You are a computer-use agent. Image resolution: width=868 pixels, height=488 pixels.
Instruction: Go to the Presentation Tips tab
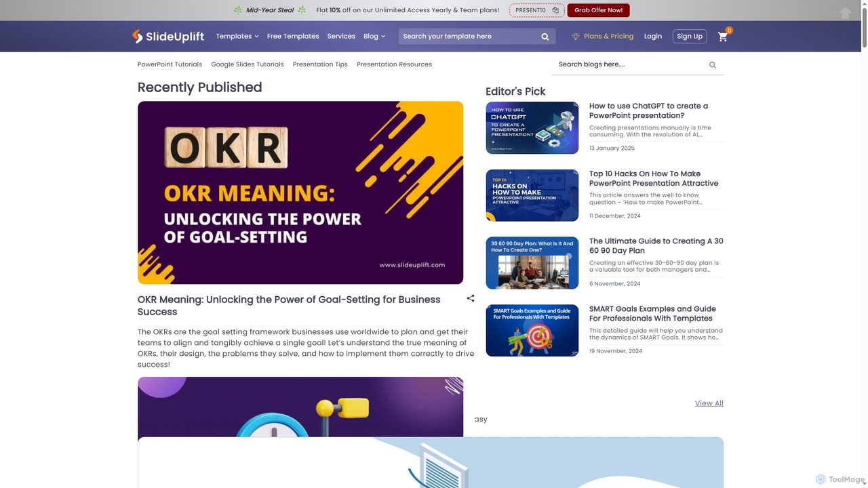[320, 64]
